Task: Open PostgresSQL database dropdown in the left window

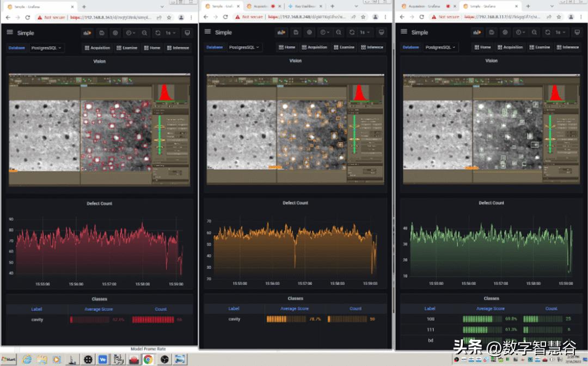Action: [x=46, y=48]
